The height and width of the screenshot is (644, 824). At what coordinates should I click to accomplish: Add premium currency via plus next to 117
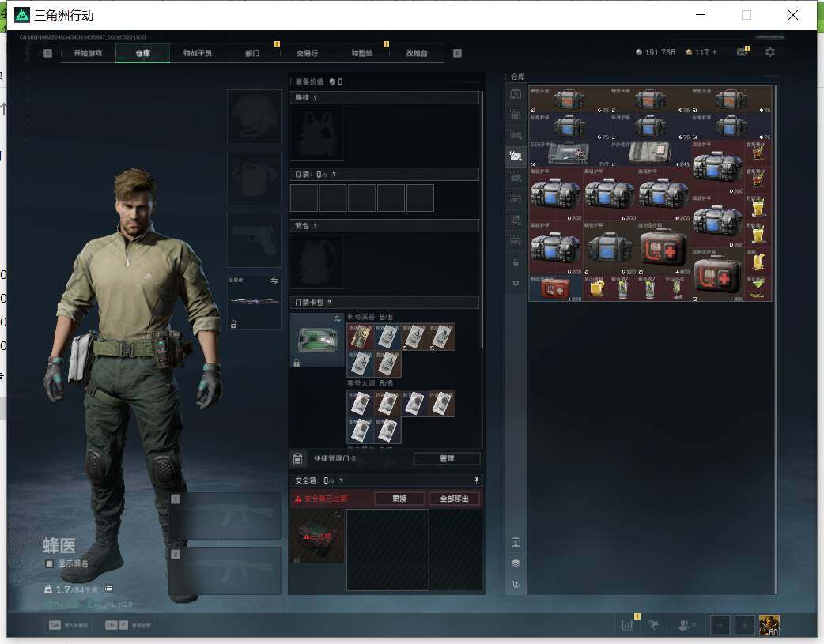(x=714, y=52)
